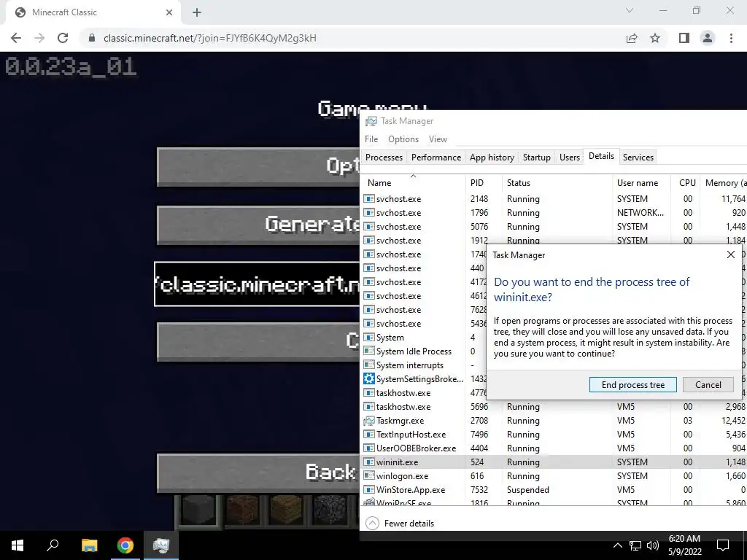Switch to the Performance tab
This screenshot has height=560, width=747.
click(x=436, y=157)
